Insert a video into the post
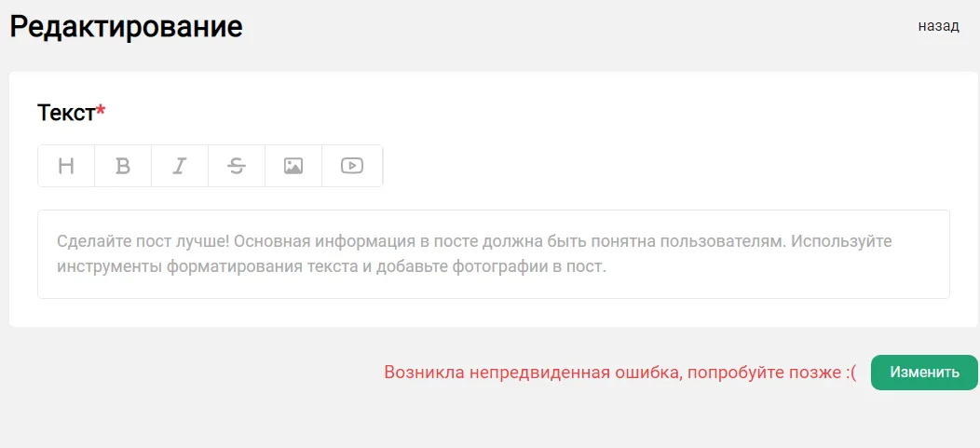Viewport: 980px width, 448px height. click(351, 166)
